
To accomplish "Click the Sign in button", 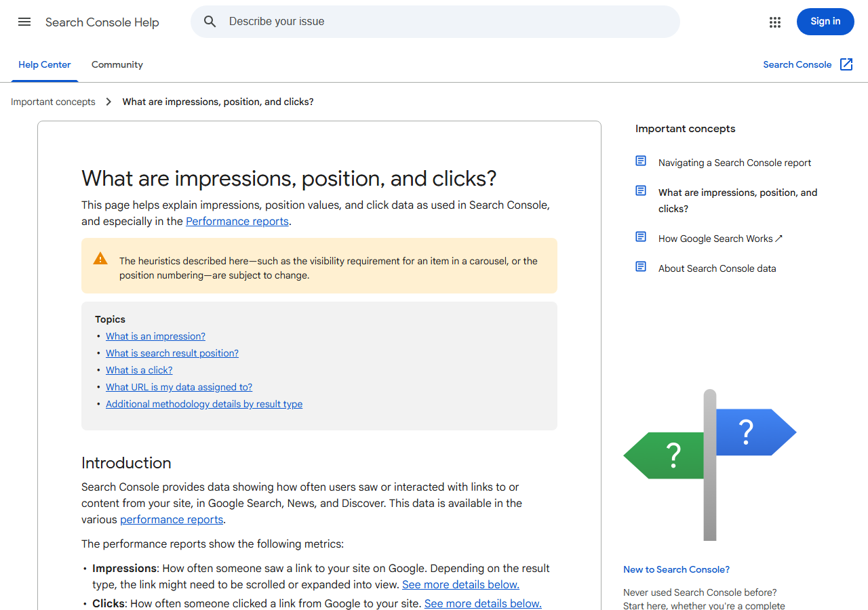I will click(825, 22).
